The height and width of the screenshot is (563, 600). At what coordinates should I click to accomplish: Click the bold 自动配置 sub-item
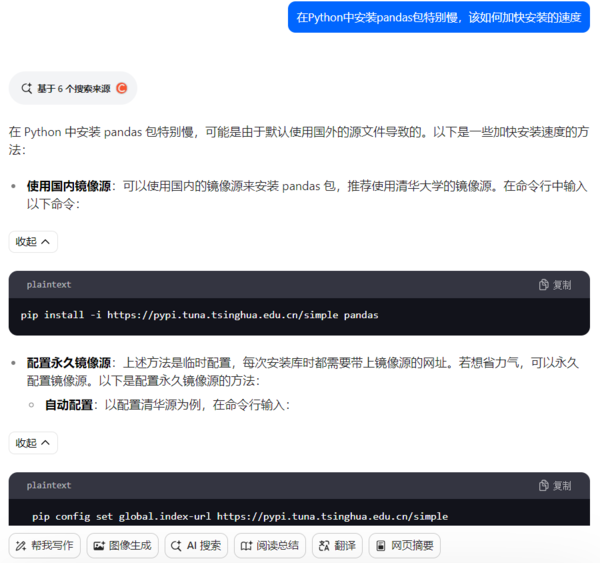pyautogui.click(x=69, y=405)
